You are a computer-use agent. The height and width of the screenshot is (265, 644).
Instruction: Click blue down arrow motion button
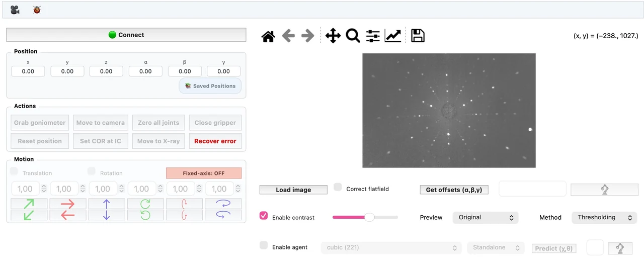click(x=107, y=215)
